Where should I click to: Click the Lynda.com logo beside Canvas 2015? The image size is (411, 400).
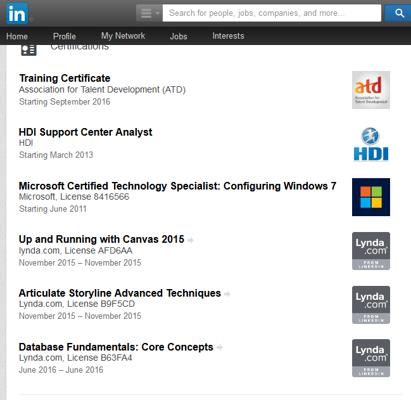[x=371, y=251]
